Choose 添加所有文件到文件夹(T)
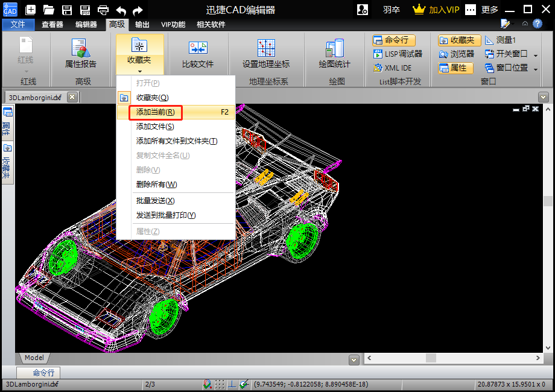This screenshot has width=555, height=392. click(x=176, y=141)
